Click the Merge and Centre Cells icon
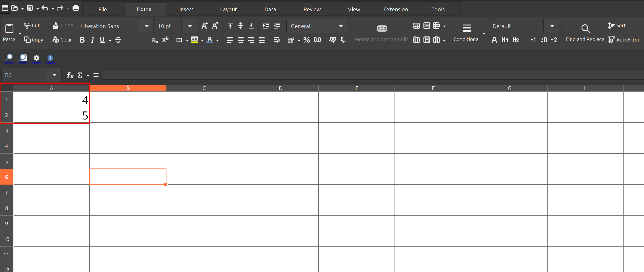Image resolution: width=644 pixels, height=272 pixels. [382, 28]
